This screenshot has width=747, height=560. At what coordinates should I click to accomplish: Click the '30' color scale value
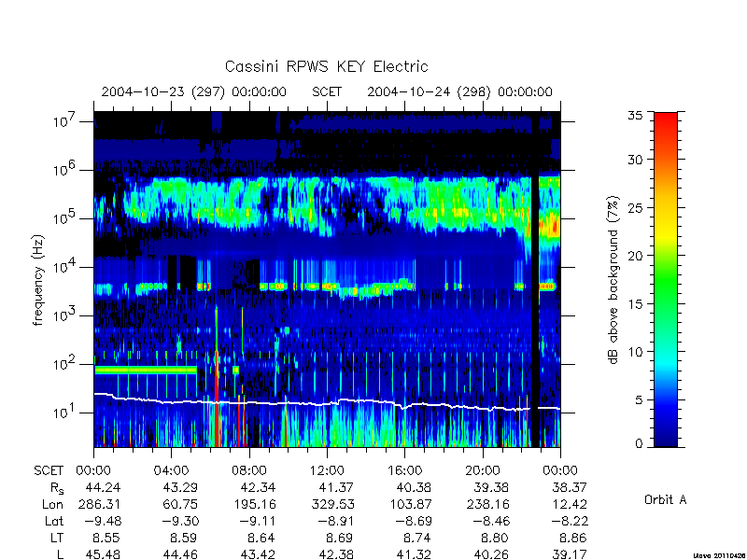click(x=635, y=159)
